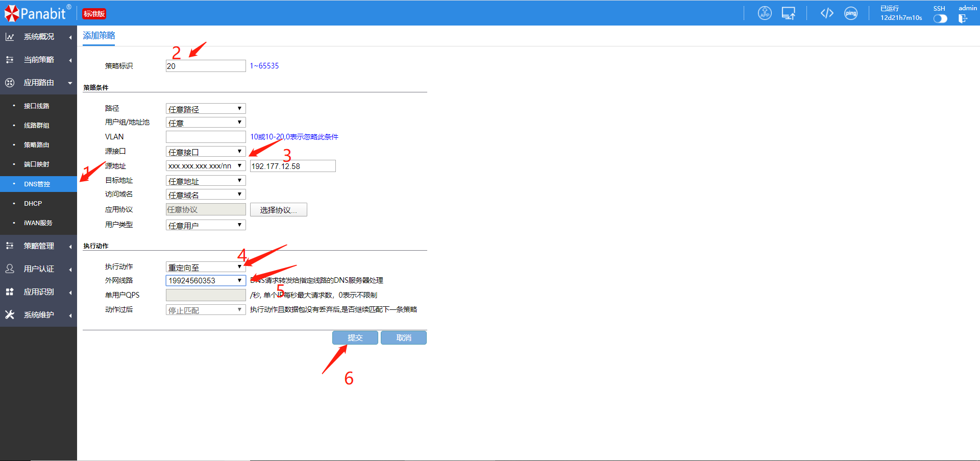980x461 pixels.
Task: Click the 用户认证 person icon
Action: (x=10, y=269)
